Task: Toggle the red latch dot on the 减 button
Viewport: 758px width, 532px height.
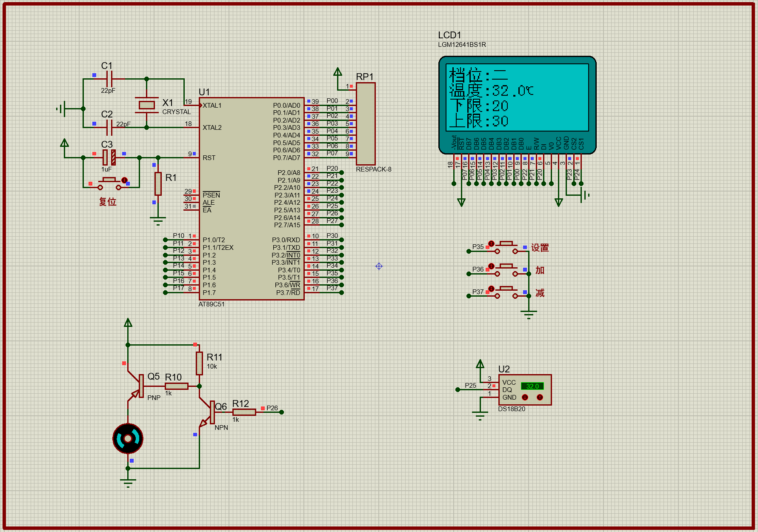Action: pos(491,289)
